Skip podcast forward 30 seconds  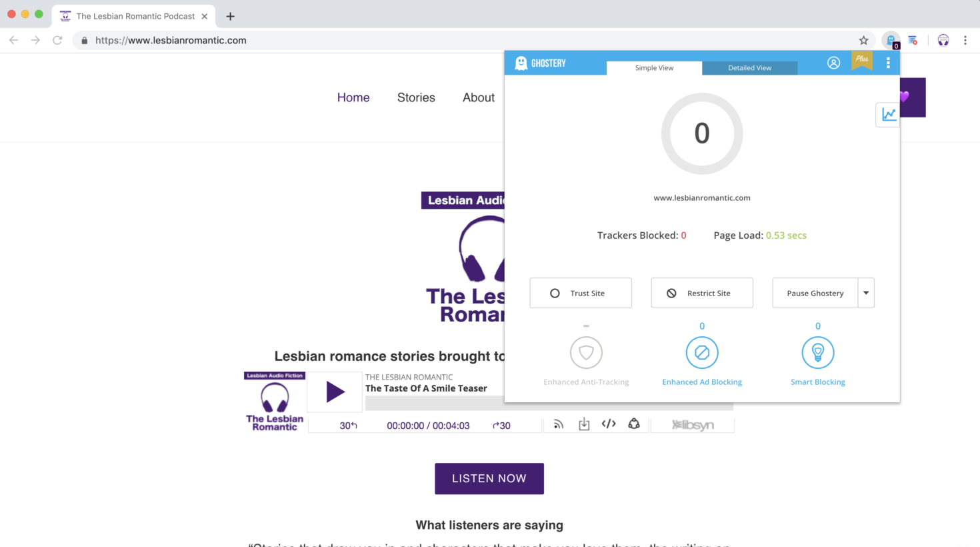501,426
